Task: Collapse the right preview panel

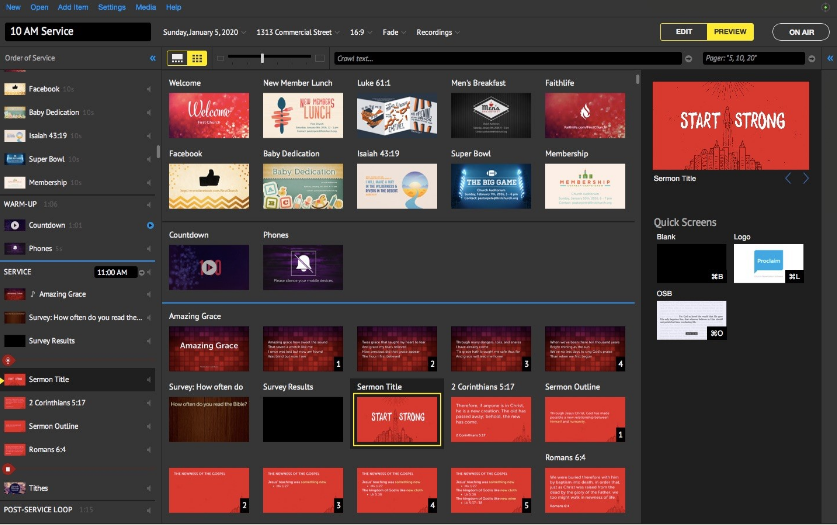Action: pos(830,58)
